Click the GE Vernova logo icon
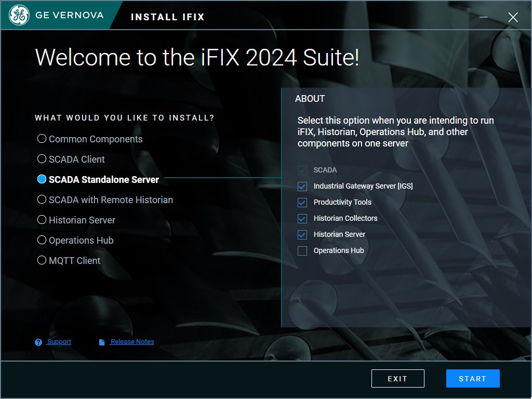The height and width of the screenshot is (399, 532). [19, 15]
